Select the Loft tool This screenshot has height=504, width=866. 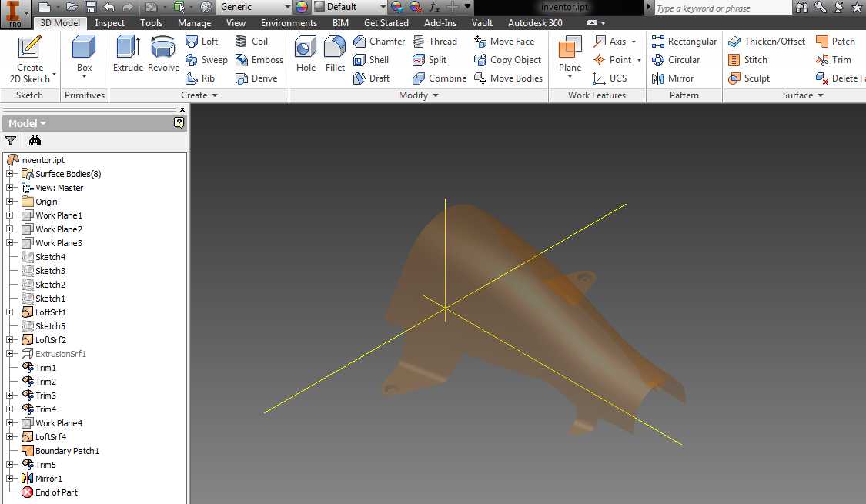[202, 42]
